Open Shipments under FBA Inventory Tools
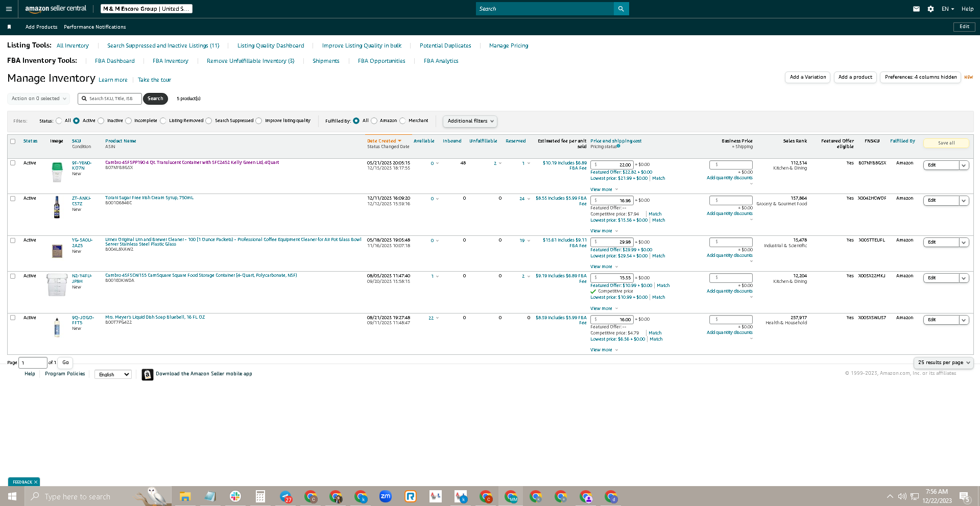Screen dimensions: 980x506 tap(326, 61)
